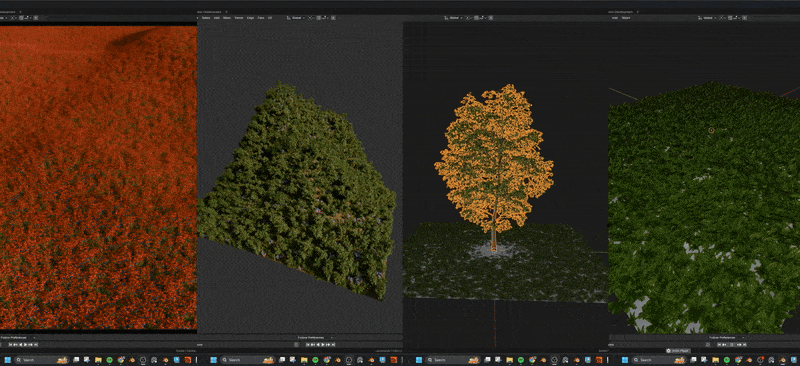
Task: Open Face menu in hedge patch viewport
Action: click(x=261, y=17)
